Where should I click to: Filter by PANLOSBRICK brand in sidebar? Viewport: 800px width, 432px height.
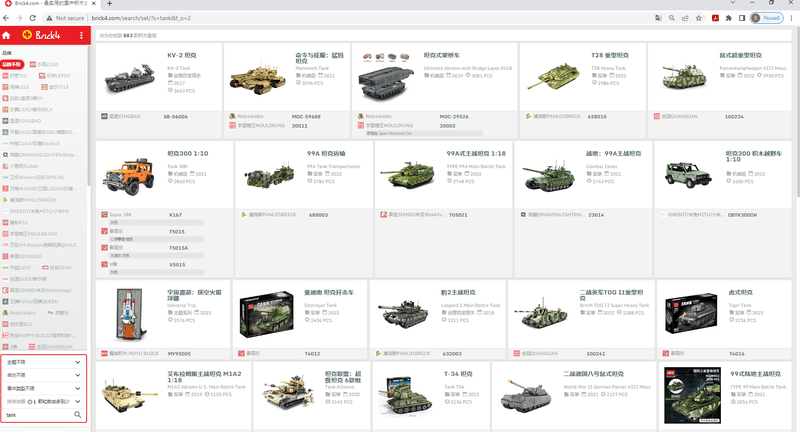[30, 200]
